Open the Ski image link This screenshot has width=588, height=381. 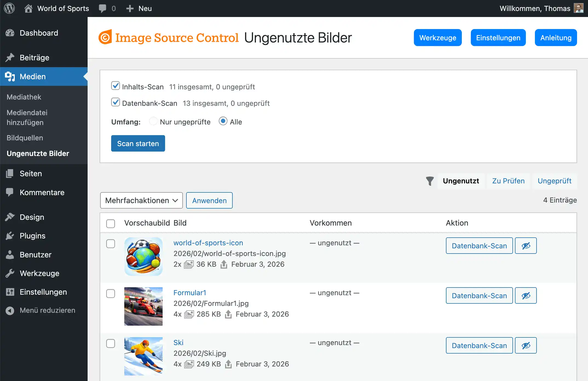tap(178, 343)
